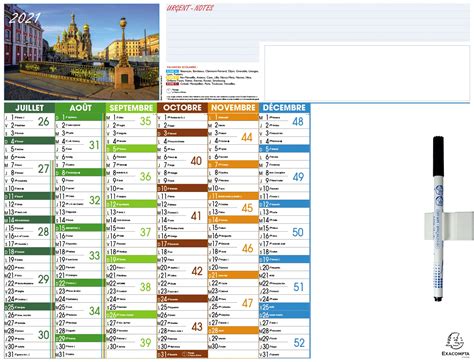The height and width of the screenshot is (362, 474).
Task: Select the dark green 4 Juillet Sunday row
Action: pyautogui.click(x=30, y=141)
